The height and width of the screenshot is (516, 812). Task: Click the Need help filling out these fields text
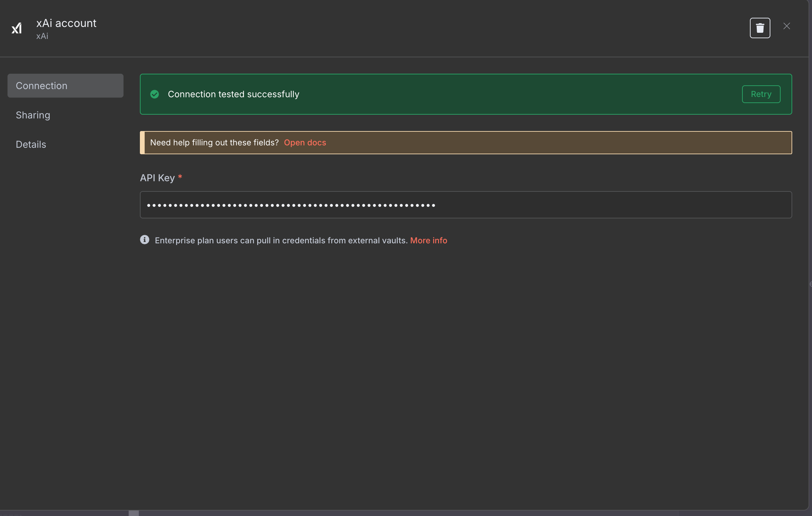(214, 143)
